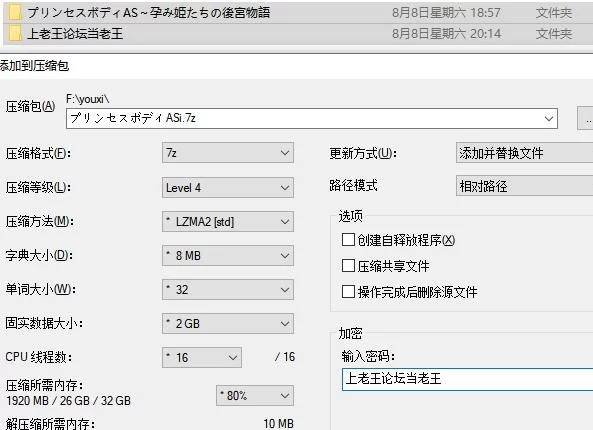The image size is (593, 430).
Task: Click folder icon of プリンセスボディAS row
Action: (15, 12)
